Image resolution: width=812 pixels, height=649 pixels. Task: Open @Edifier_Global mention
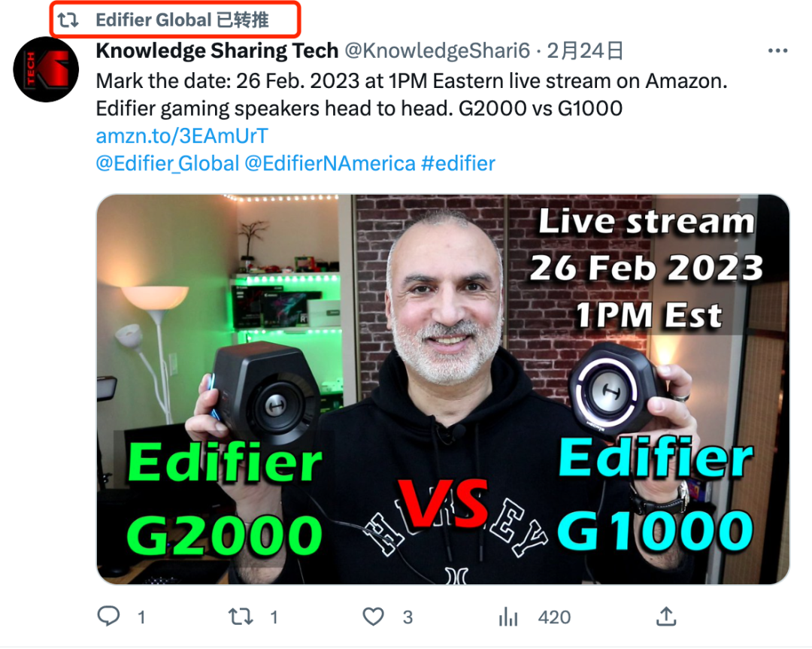(168, 163)
